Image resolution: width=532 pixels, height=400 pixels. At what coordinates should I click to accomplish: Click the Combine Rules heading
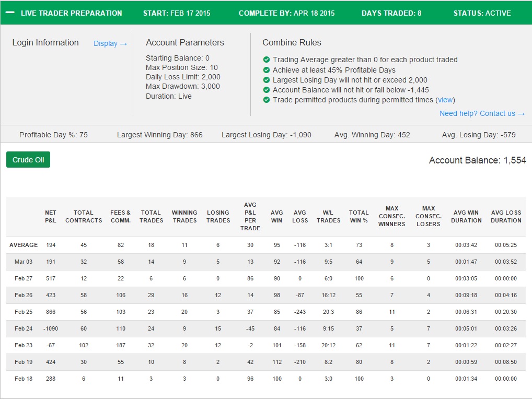(x=292, y=43)
